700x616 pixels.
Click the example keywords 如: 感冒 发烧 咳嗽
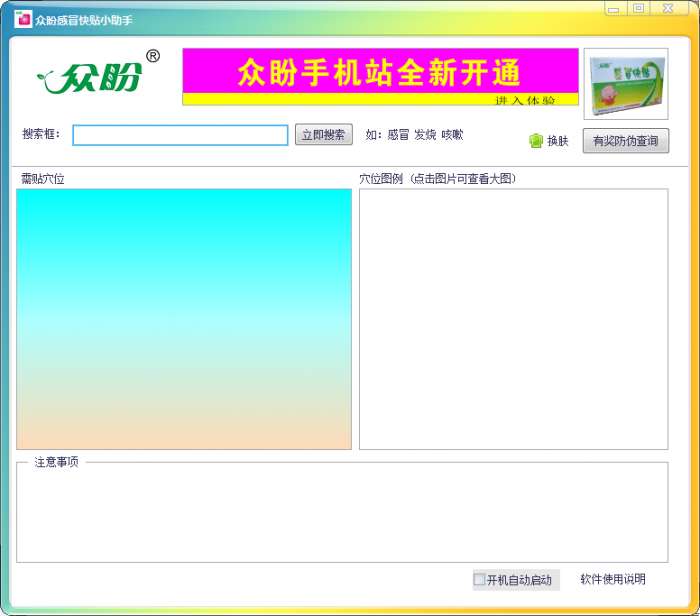click(x=414, y=134)
